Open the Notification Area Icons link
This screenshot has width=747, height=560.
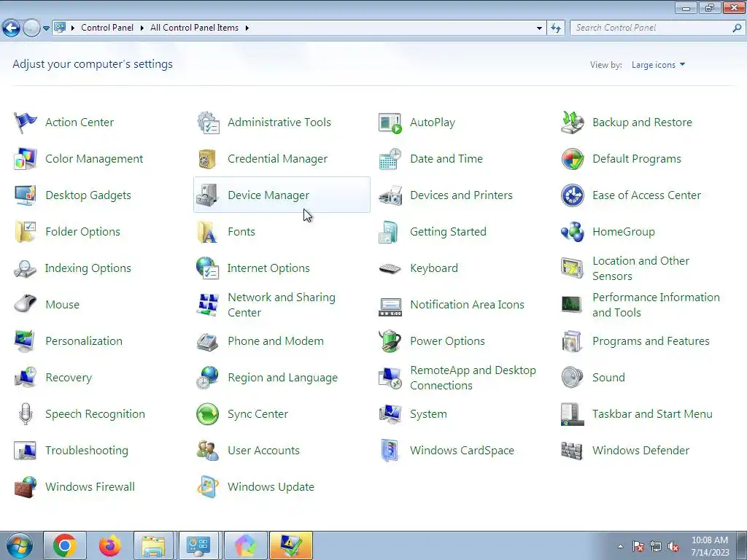[x=467, y=305]
